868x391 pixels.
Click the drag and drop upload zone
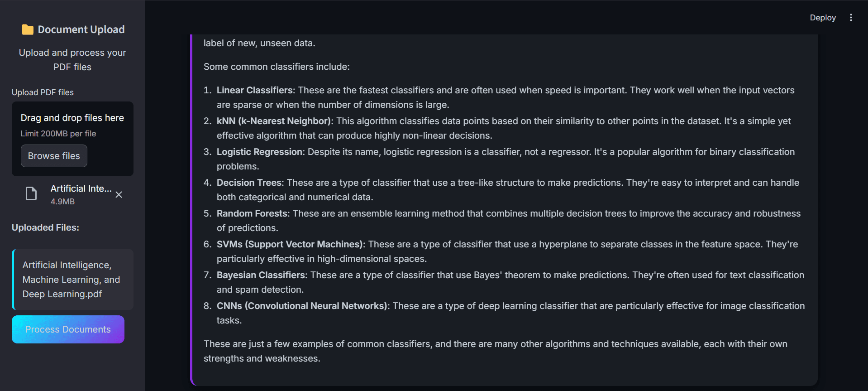tap(72, 139)
